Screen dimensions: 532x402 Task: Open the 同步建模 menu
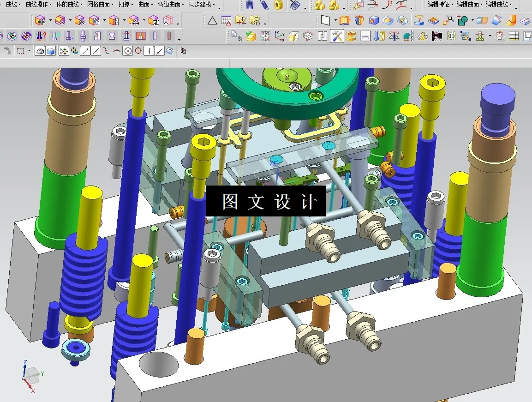[x=202, y=4]
